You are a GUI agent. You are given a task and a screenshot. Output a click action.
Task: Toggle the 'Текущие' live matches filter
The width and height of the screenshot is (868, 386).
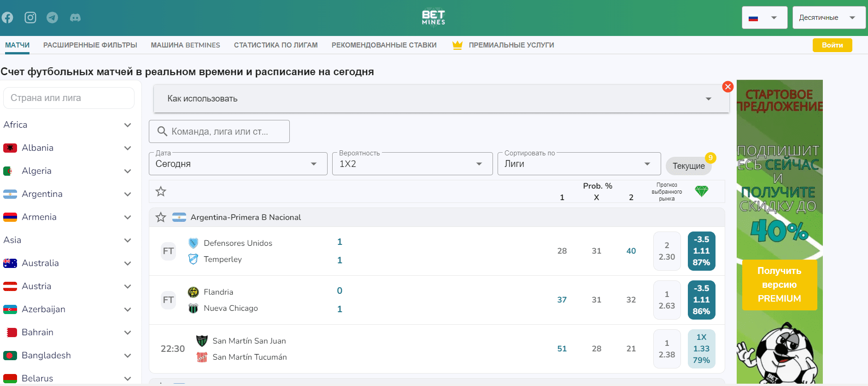(x=688, y=166)
